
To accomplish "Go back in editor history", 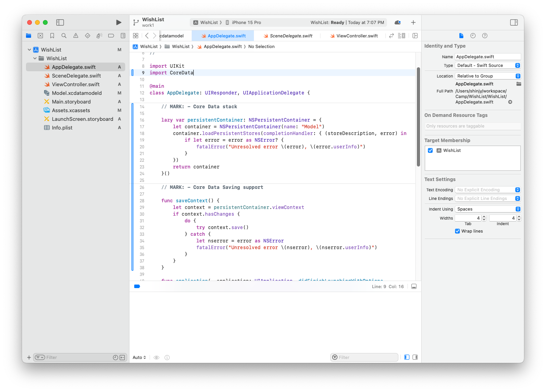I will pyautogui.click(x=147, y=35).
